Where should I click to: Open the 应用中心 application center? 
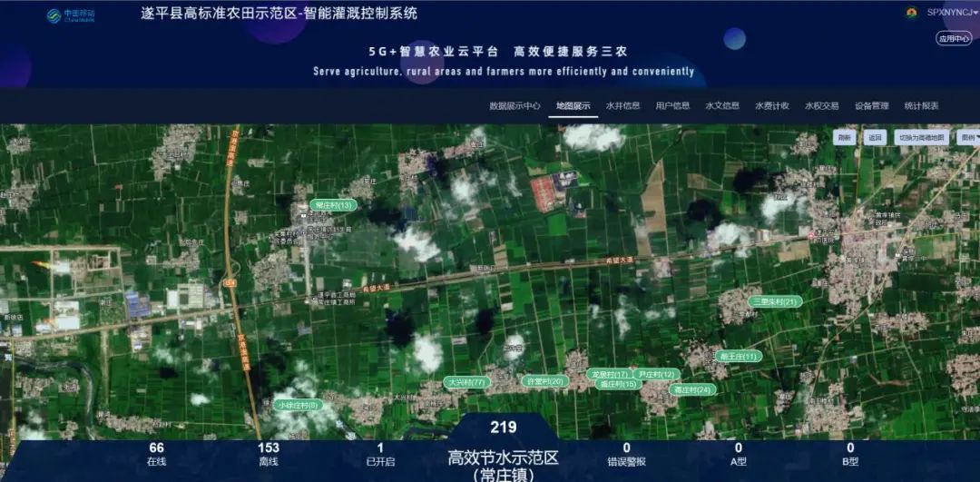click(x=954, y=38)
